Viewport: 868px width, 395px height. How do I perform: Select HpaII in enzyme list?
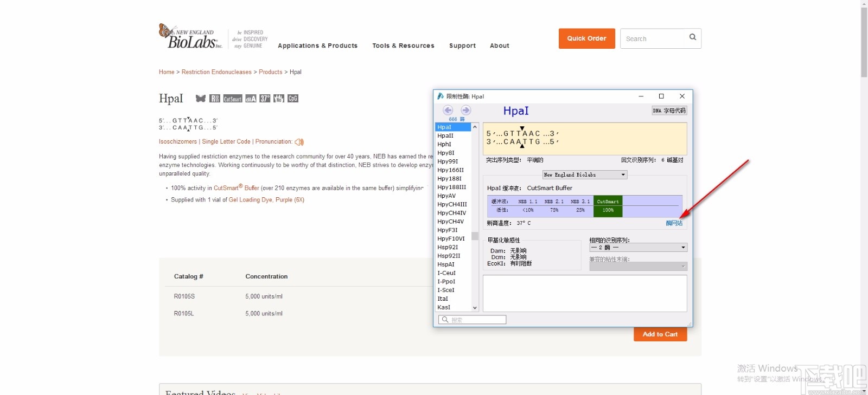point(453,136)
